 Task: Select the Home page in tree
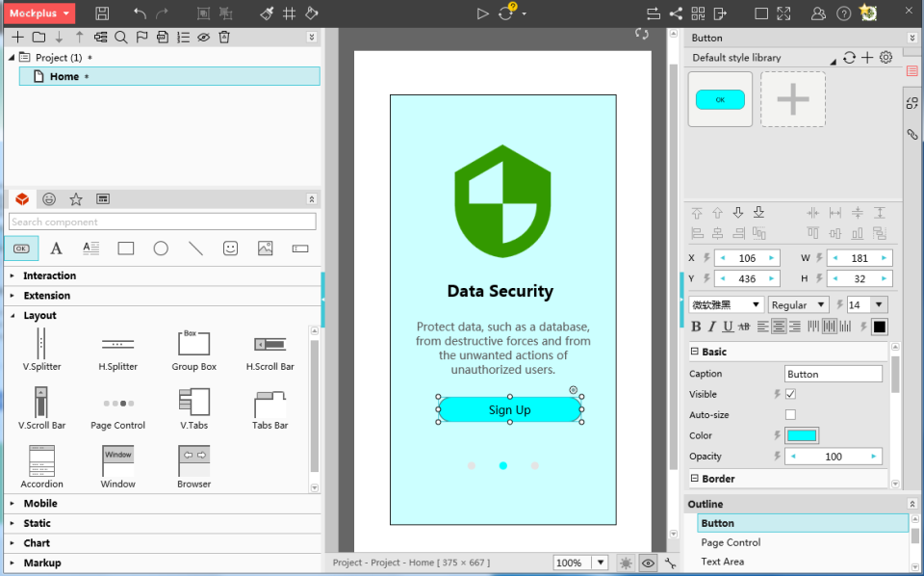pos(169,76)
